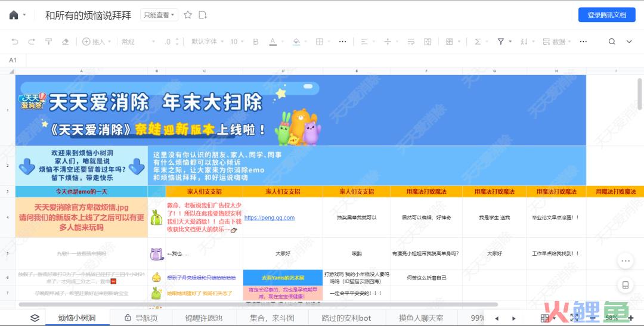644x326 pixels.
Task: Select cell 今天也是emo的一天
Action: point(81,191)
